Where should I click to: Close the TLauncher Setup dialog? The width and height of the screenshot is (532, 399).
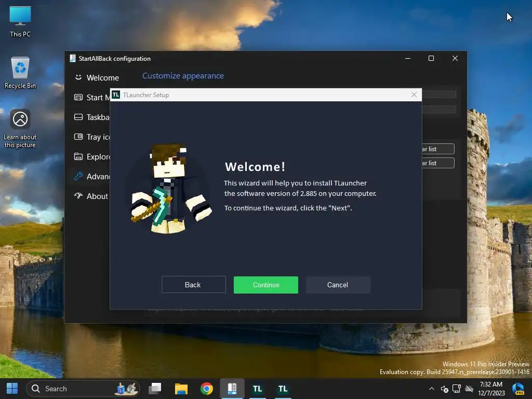pyautogui.click(x=414, y=95)
